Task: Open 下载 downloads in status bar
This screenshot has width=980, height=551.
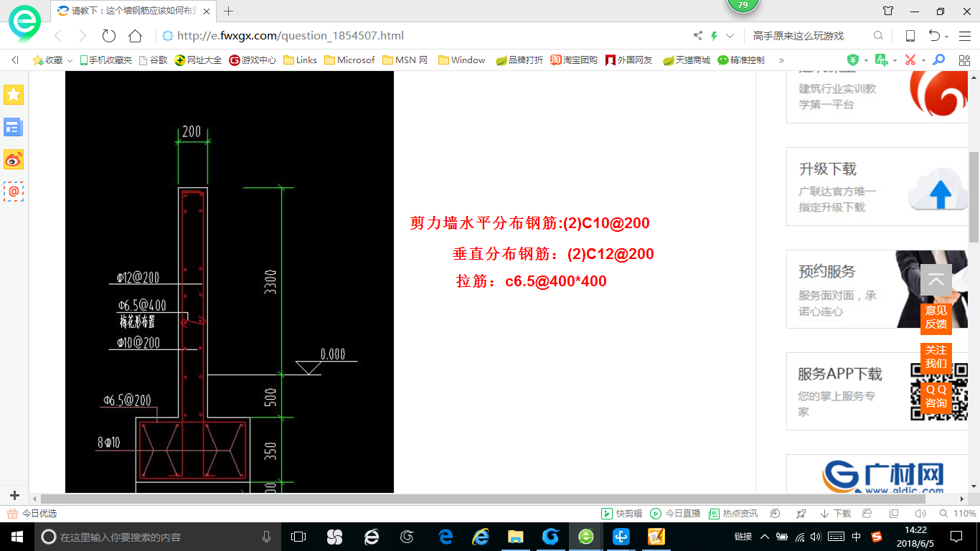Action: point(835,514)
